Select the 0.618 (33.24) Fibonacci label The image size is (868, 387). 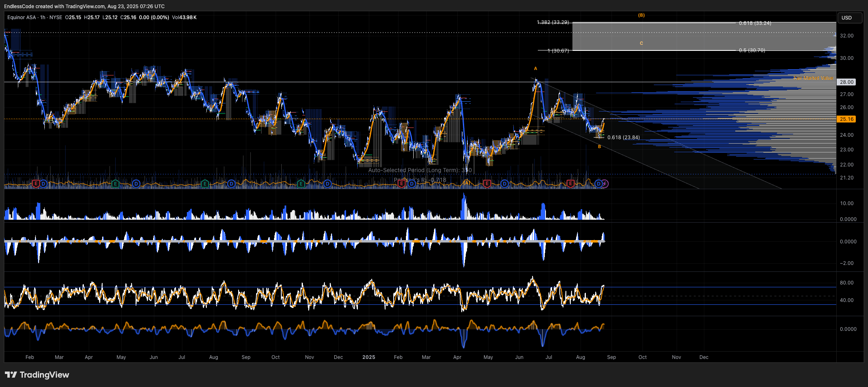755,23
